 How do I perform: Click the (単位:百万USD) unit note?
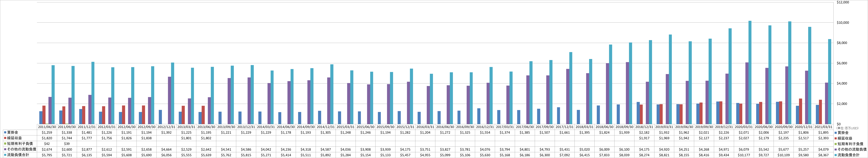coord(847,128)
